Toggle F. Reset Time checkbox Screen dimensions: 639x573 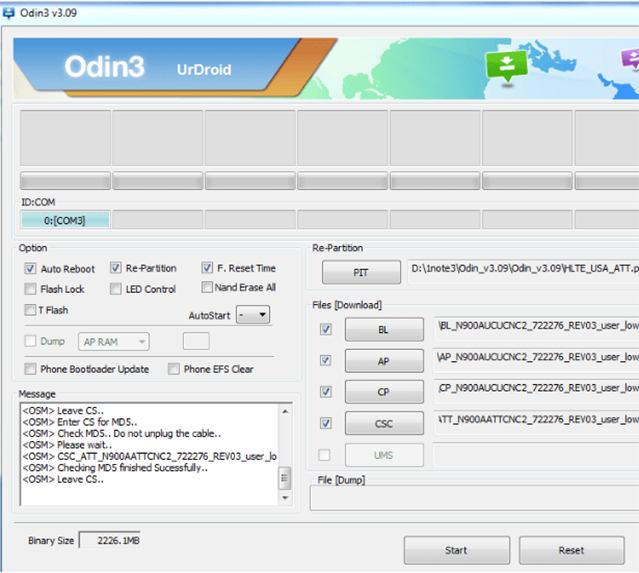click(x=207, y=268)
